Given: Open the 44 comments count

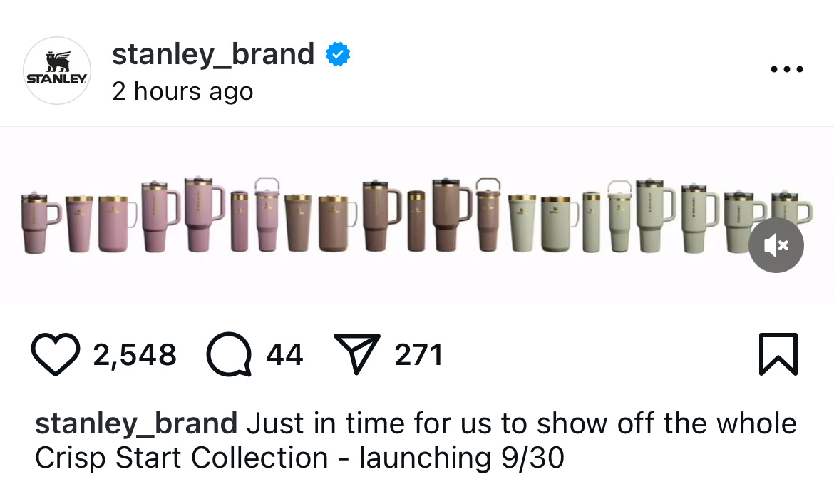Looking at the screenshot, I should (x=284, y=354).
